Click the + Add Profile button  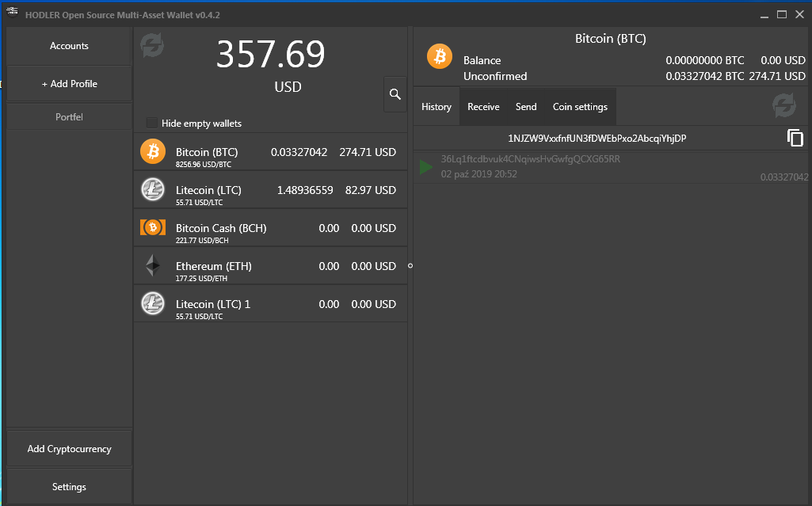pyautogui.click(x=70, y=84)
